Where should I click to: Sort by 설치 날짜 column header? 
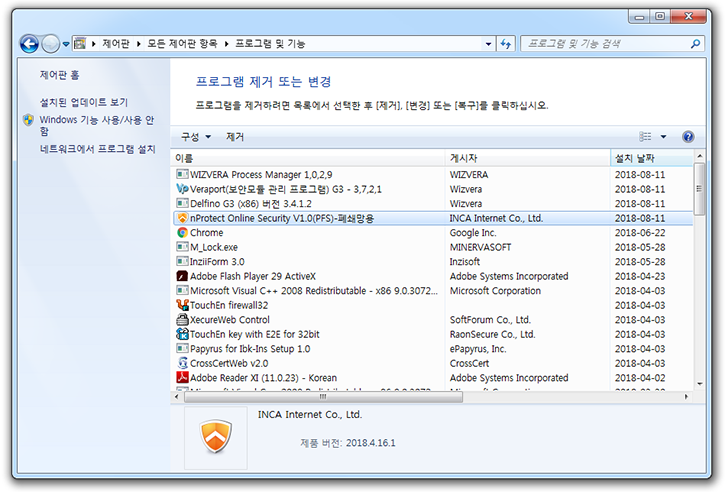(651, 158)
